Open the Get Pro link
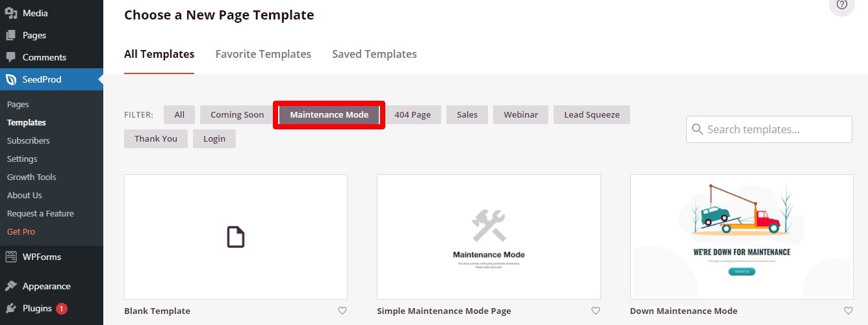 [x=21, y=231]
